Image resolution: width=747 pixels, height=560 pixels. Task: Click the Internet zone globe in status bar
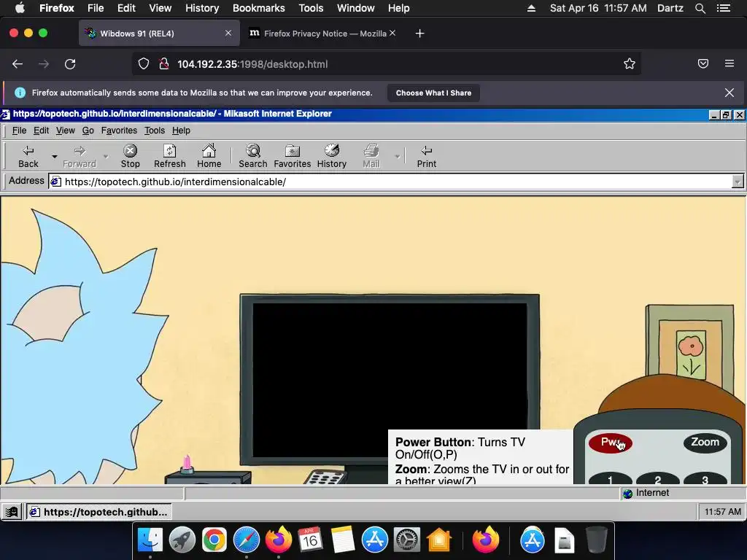coord(628,494)
